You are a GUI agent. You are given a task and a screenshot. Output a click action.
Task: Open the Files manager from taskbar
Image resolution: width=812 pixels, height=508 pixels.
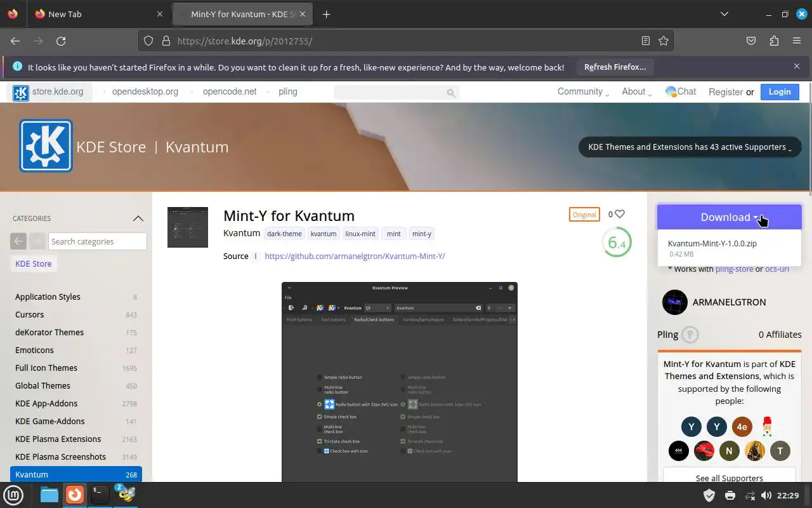coord(49,495)
